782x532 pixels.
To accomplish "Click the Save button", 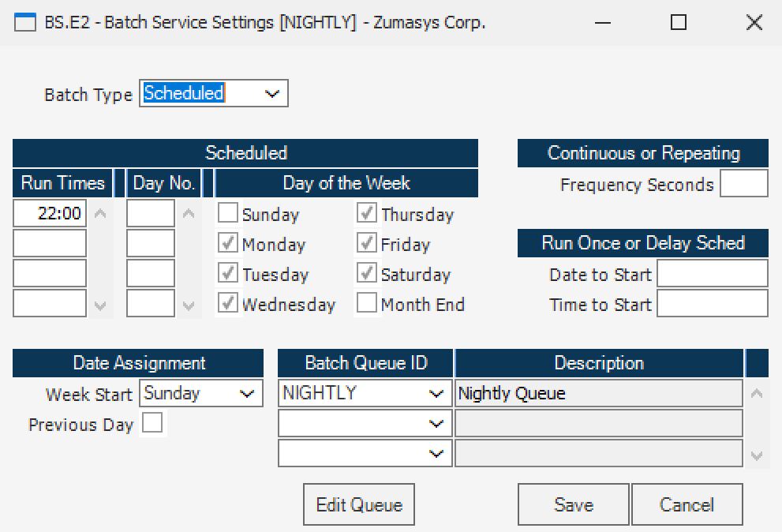I will tap(573, 505).
